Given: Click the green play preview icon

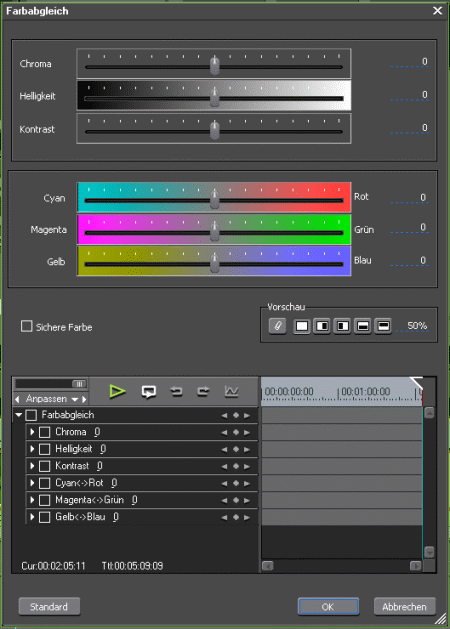Looking at the screenshot, I should coord(118,391).
